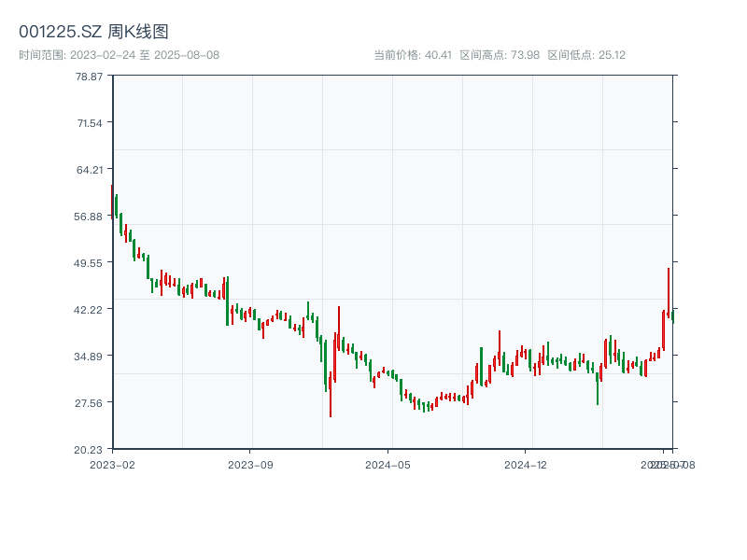Select the 27.56 y-axis label
Screen dimensions: 747x560
pos(90,402)
